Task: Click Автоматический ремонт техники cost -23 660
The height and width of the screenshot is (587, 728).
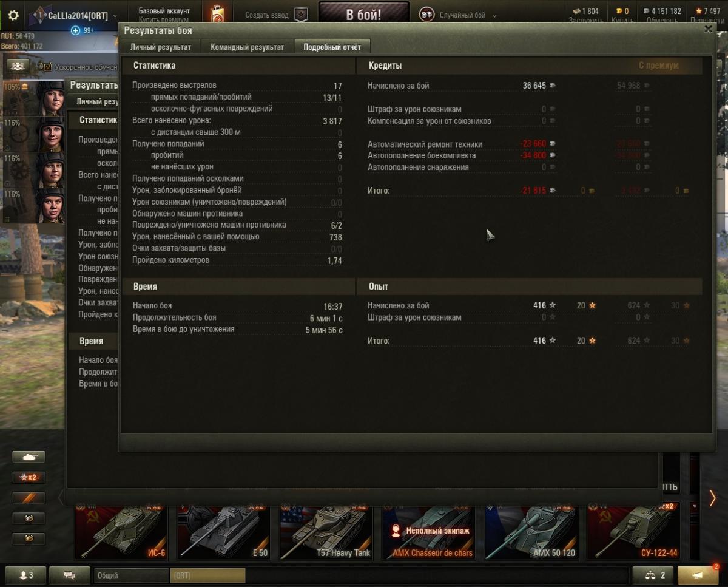Action: tap(533, 144)
